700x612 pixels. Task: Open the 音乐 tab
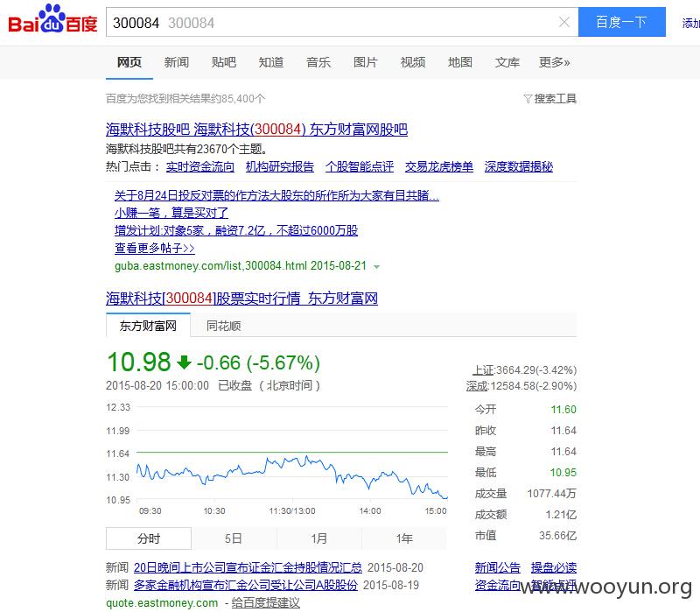[318, 62]
